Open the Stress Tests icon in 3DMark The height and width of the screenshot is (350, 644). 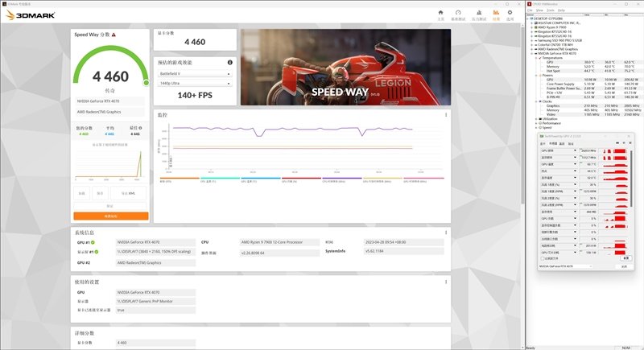pyautogui.click(x=479, y=13)
